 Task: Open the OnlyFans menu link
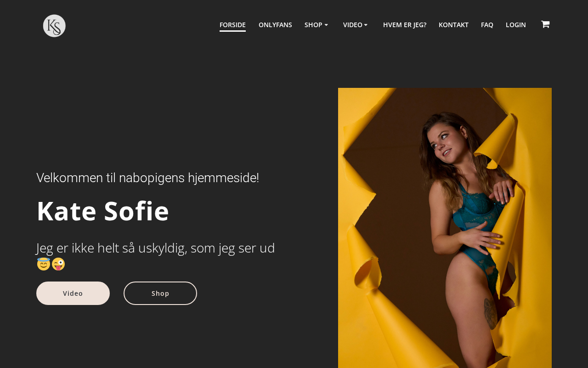point(275,25)
